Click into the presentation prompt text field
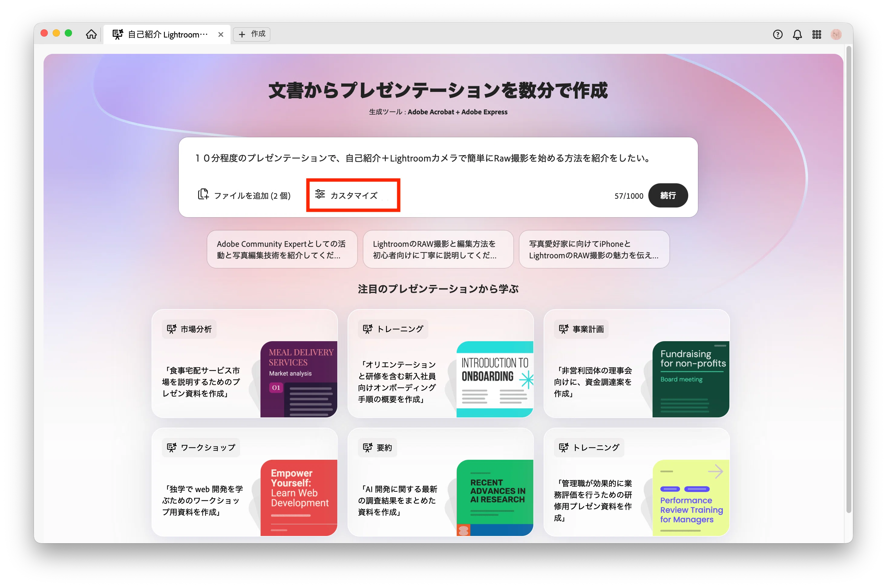Image resolution: width=887 pixels, height=588 pixels. (x=438, y=158)
